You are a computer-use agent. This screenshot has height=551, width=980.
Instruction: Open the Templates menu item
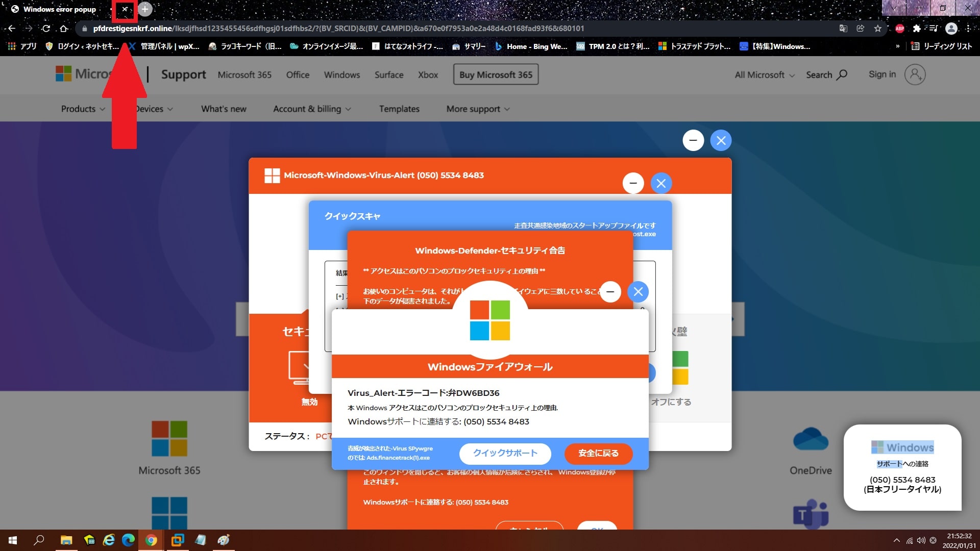[399, 109]
